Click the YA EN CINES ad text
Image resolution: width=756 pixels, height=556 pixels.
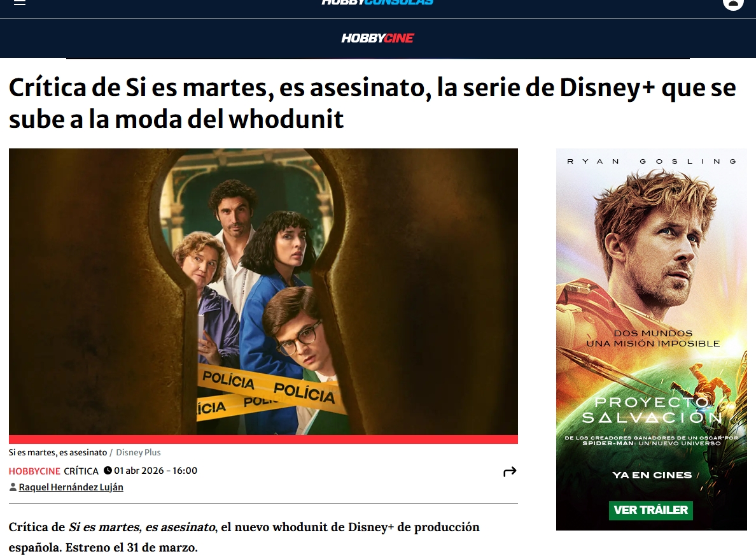(x=652, y=475)
